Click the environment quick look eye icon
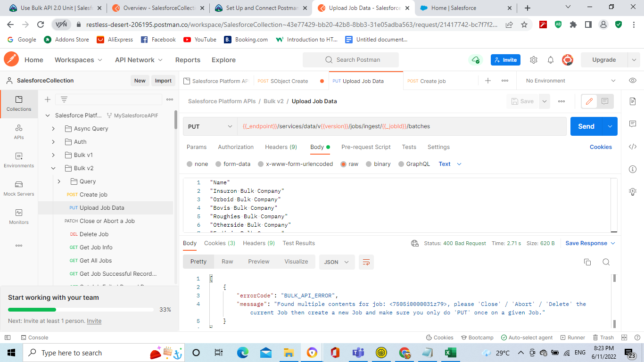 point(633,81)
